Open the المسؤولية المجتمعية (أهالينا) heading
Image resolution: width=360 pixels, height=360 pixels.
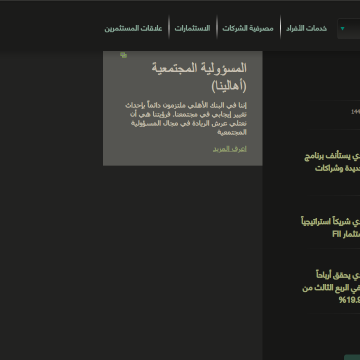199,77
